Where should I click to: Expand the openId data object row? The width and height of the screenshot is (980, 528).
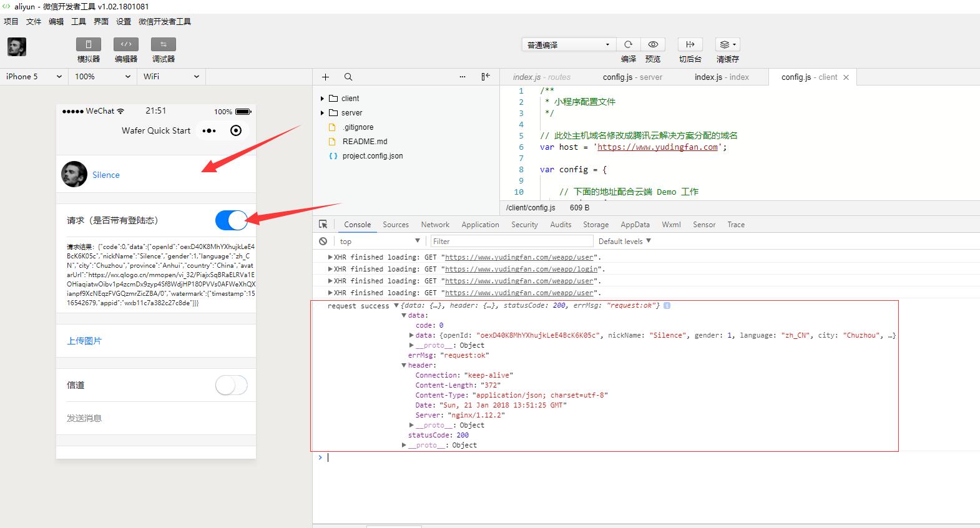point(411,335)
